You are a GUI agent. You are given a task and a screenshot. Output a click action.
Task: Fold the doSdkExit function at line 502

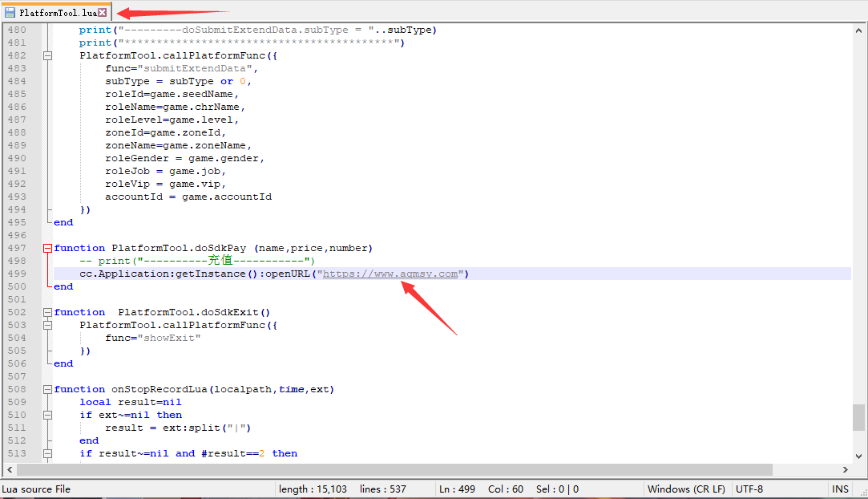pos(47,313)
